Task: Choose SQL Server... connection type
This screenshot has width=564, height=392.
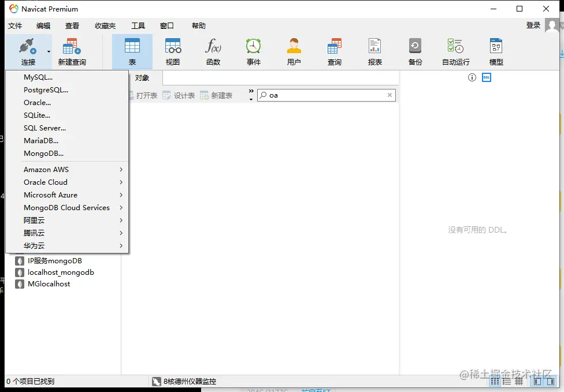Action: point(67,128)
